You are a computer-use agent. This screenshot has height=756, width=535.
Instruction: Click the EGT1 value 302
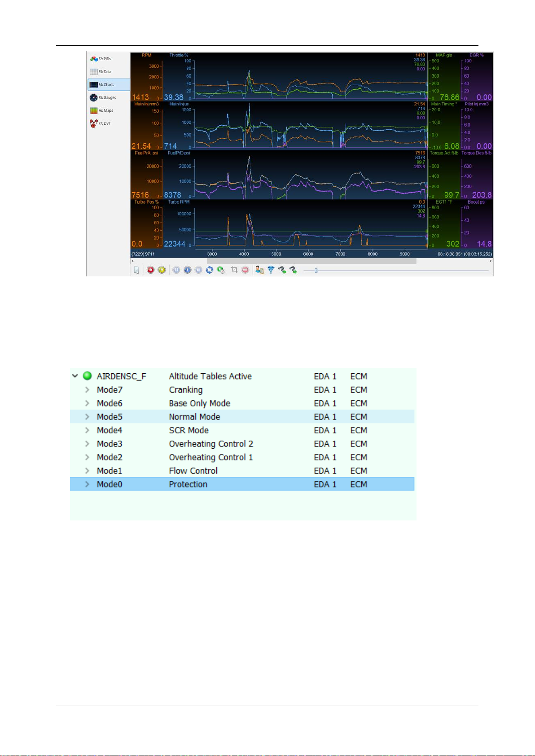tap(452, 244)
